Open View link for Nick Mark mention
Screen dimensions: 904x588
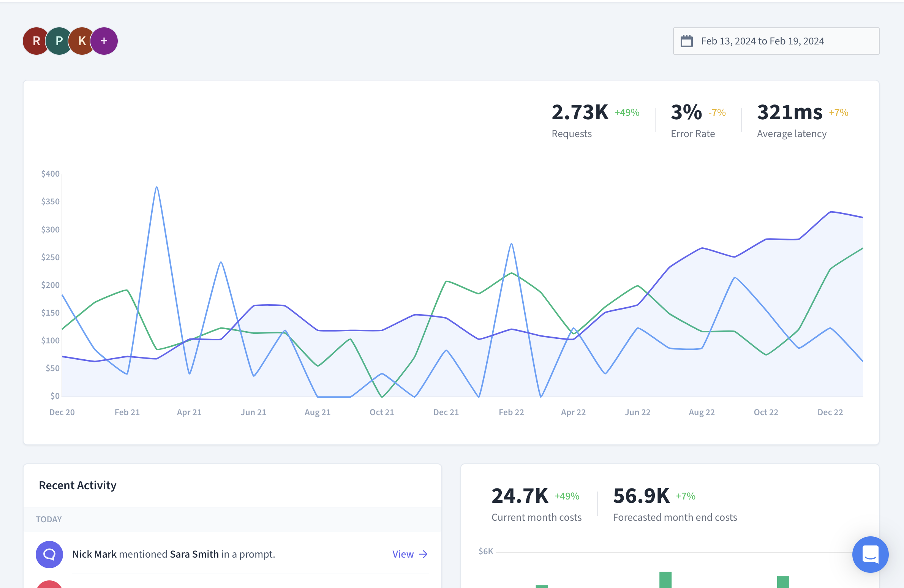click(410, 554)
